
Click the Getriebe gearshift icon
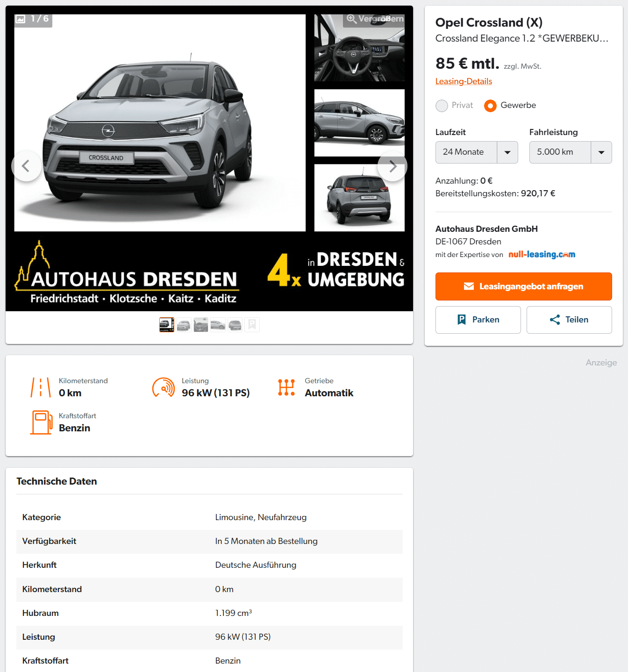pos(286,387)
